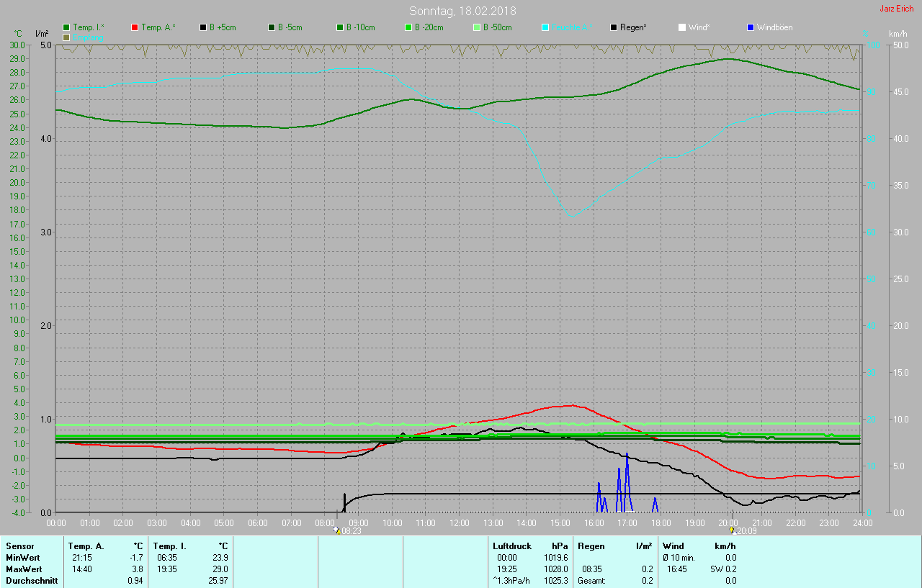Image resolution: width=922 pixels, height=588 pixels.
Task: Click the Jarz Erich label
Action: coord(896,9)
